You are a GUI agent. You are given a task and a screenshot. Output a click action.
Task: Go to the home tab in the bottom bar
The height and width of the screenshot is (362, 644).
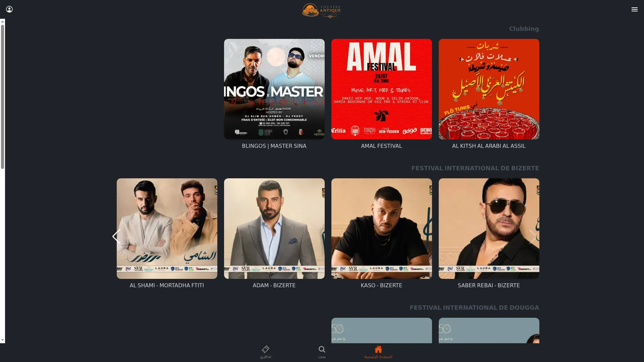click(378, 352)
